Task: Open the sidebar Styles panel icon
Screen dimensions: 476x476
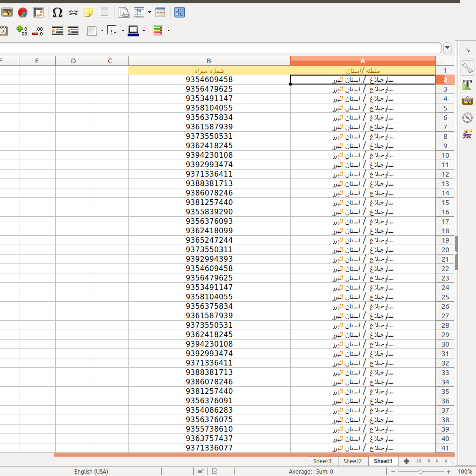Action: (467, 85)
